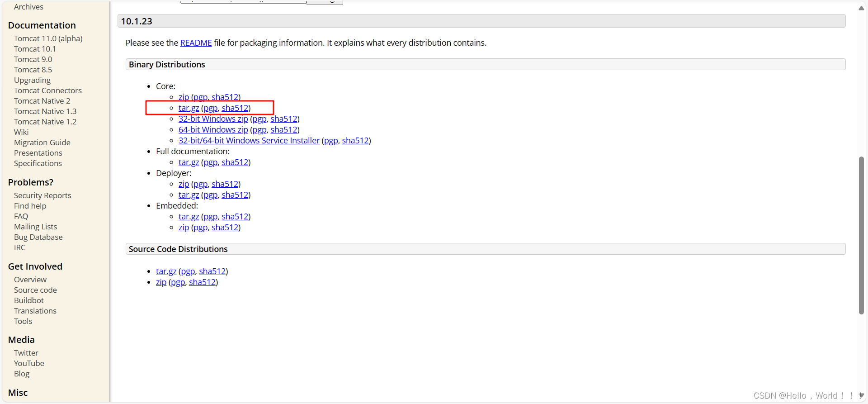The height and width of the screenshot is (404, 868).
Task: Open the Translations page
Action: [35, 311]
